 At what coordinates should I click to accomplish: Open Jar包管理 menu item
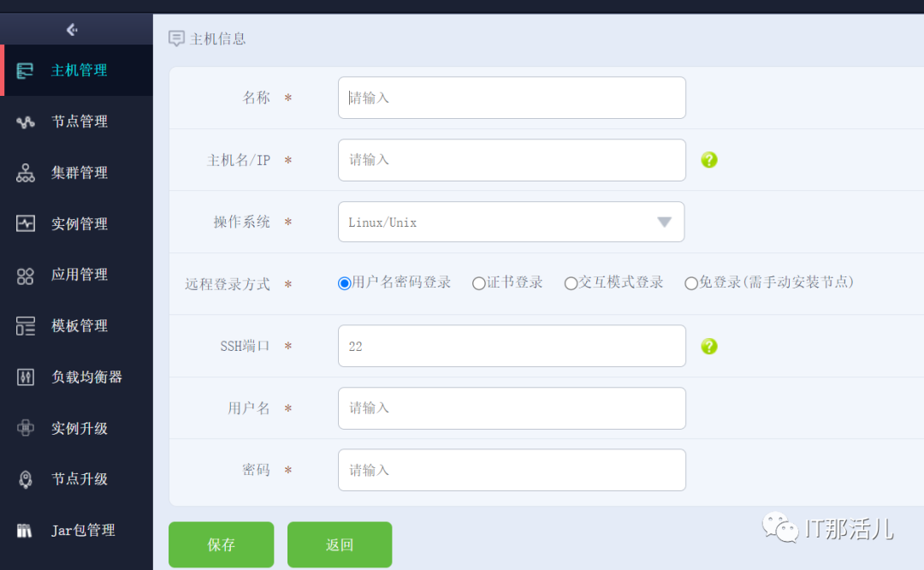77,531
